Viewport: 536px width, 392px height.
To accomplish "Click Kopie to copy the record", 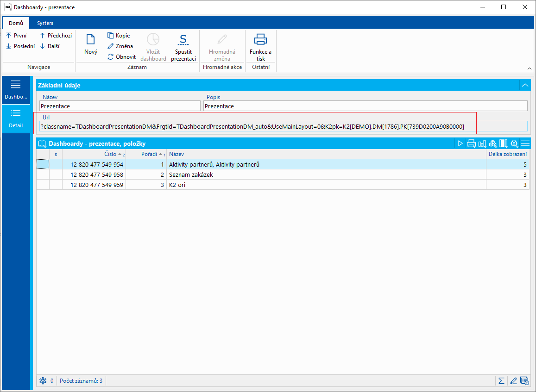I will click(119, 36).
